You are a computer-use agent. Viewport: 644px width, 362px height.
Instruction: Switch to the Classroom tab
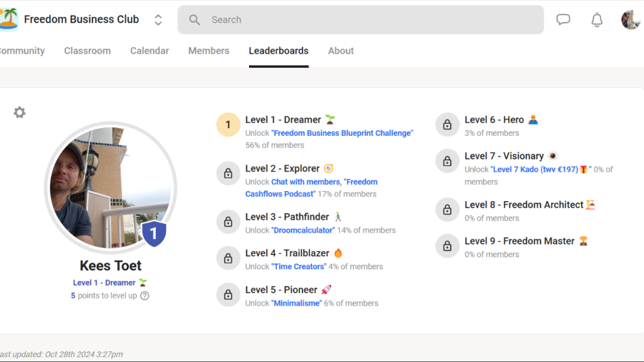coord(87,51)
